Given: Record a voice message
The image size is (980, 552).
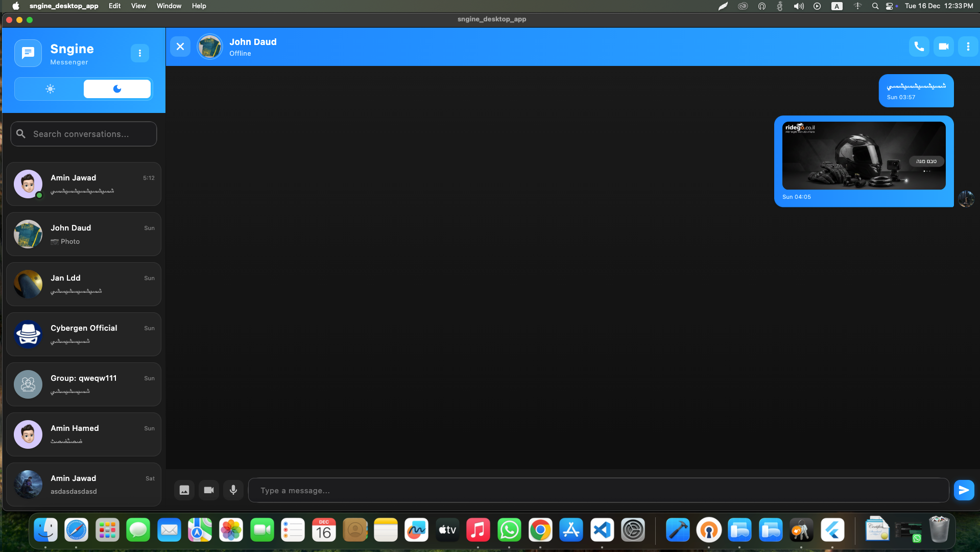Looking at the screenshot, I should (233, 490).
